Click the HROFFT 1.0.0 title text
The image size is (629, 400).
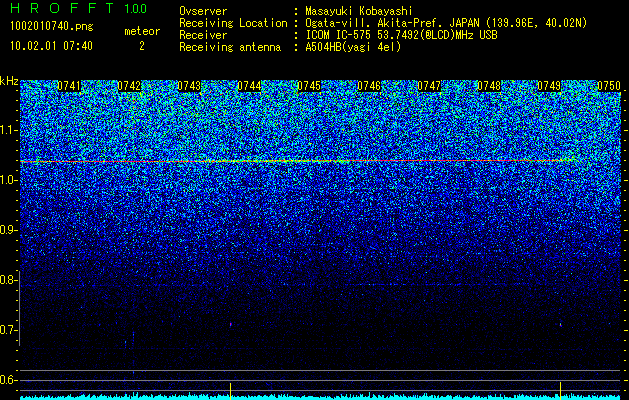(79, 8)
